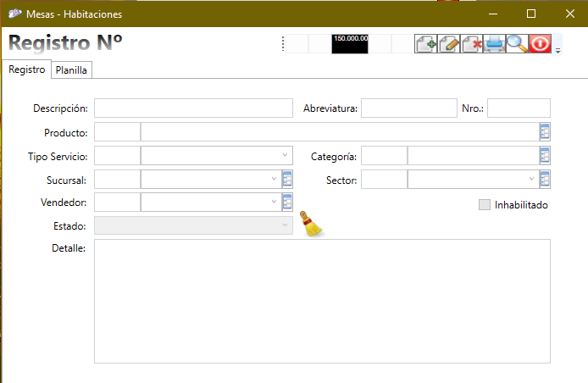
Task: Switch to the Registro tab
Action: (x=26, y=69)
